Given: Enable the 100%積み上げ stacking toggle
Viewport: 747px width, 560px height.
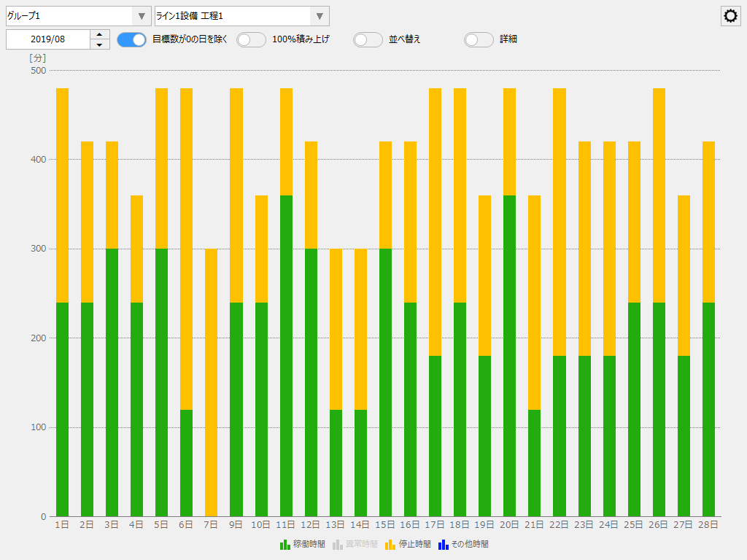Looking at the screenshot, I should click(x=251, y=40).
